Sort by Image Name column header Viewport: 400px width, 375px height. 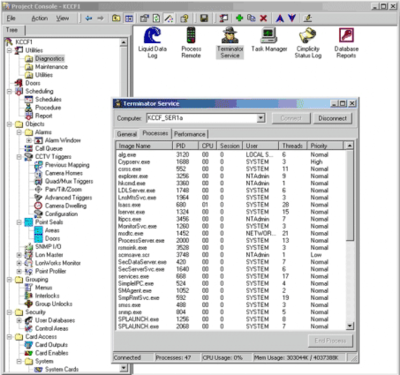pos(144,146)
